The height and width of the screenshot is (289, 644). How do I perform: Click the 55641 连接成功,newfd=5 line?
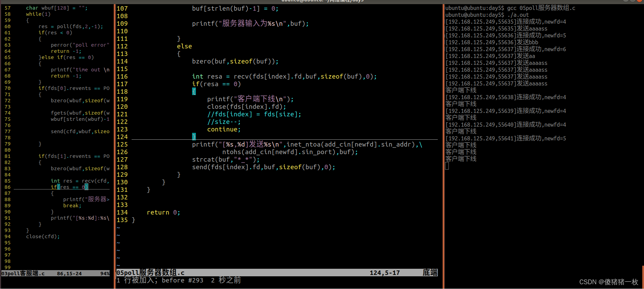click(x=506, y=138)
